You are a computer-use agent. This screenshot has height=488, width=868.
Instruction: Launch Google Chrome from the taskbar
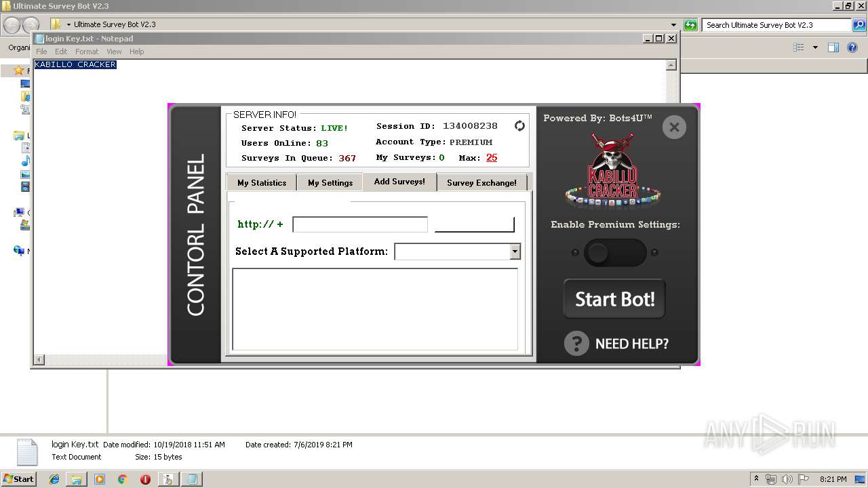pos(122,479)
